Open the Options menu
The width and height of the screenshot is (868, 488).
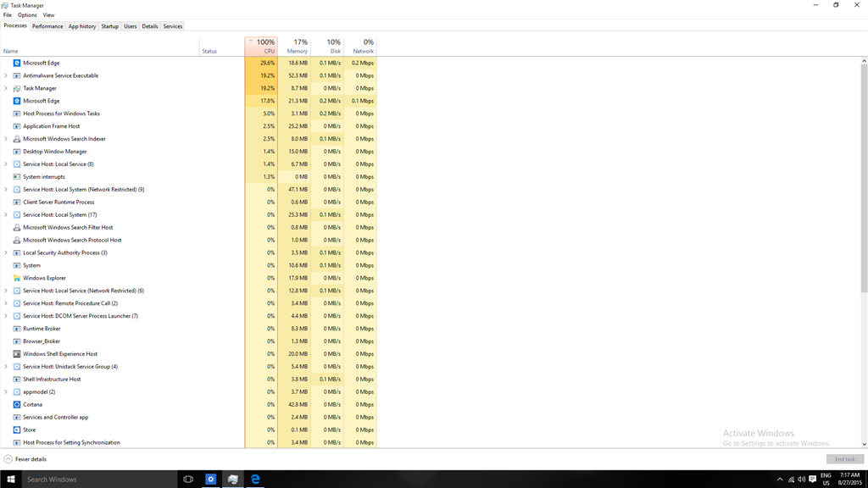(26, 14)
